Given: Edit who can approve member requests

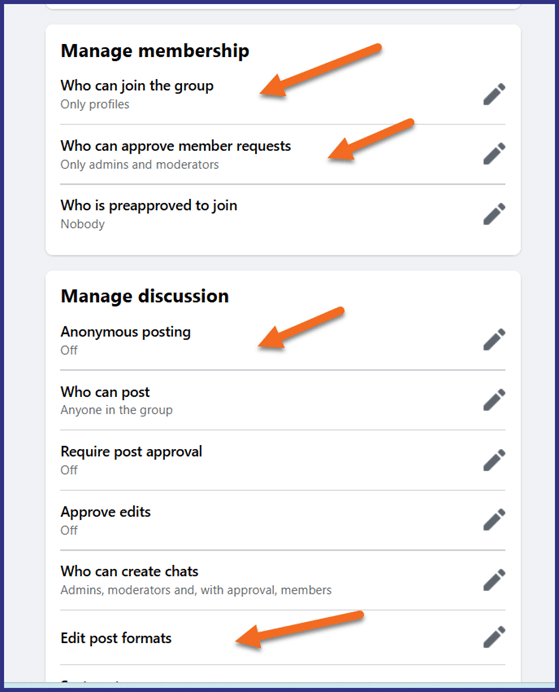Looking at the screenshot, I should point(494,154).
